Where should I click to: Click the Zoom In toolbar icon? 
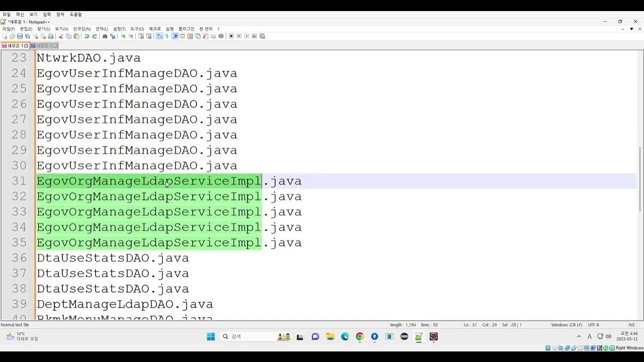point(123,36)
